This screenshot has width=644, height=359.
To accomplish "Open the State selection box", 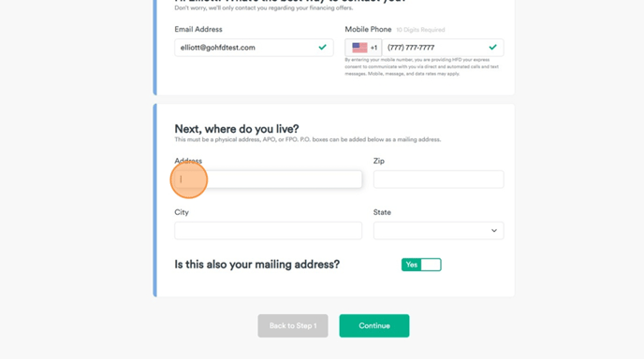I will 438,231.
